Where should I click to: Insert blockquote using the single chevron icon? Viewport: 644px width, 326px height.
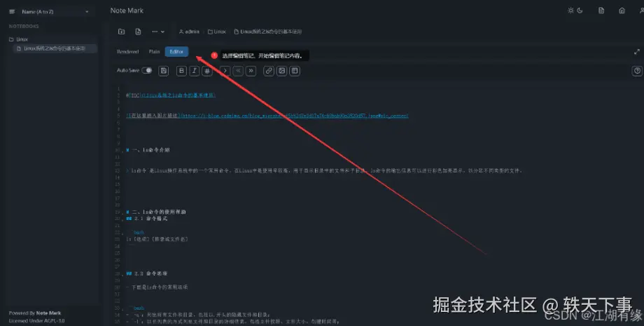pyautogui.click(x=225, y=71)
